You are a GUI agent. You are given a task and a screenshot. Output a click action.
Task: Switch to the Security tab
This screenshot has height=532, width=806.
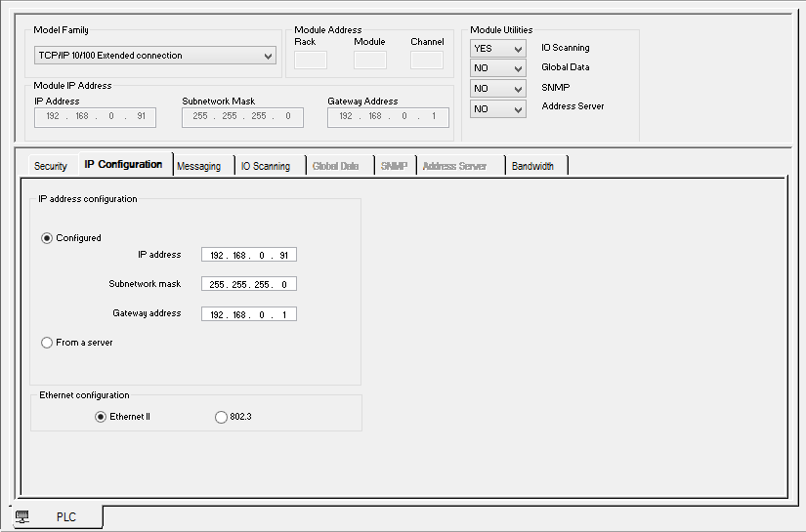51,166
